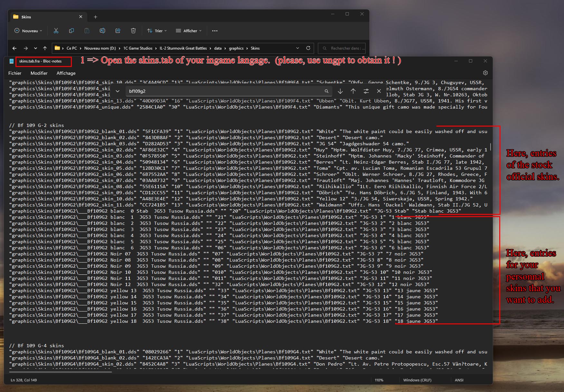This screenshot has height=392, width=564.
Task: Click the 'yellow 18 JG53 Tusow Russia.dds' line
Action: coord(224,321)
